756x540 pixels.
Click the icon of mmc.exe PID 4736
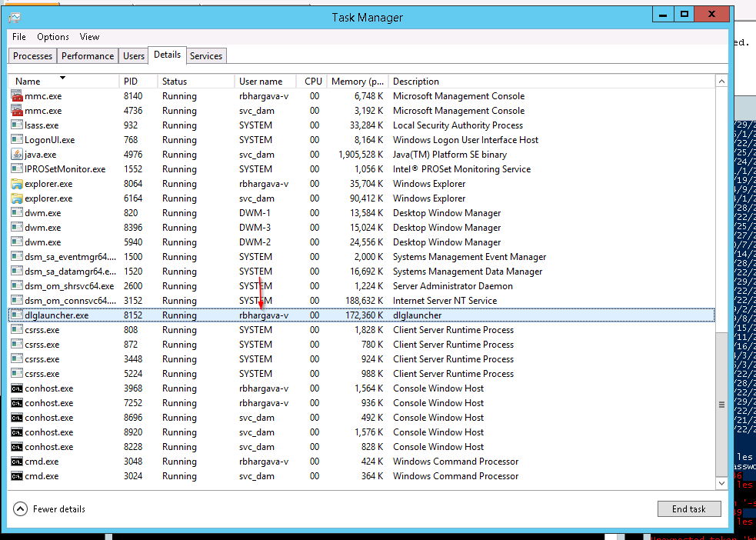click(x=17, y=111)
